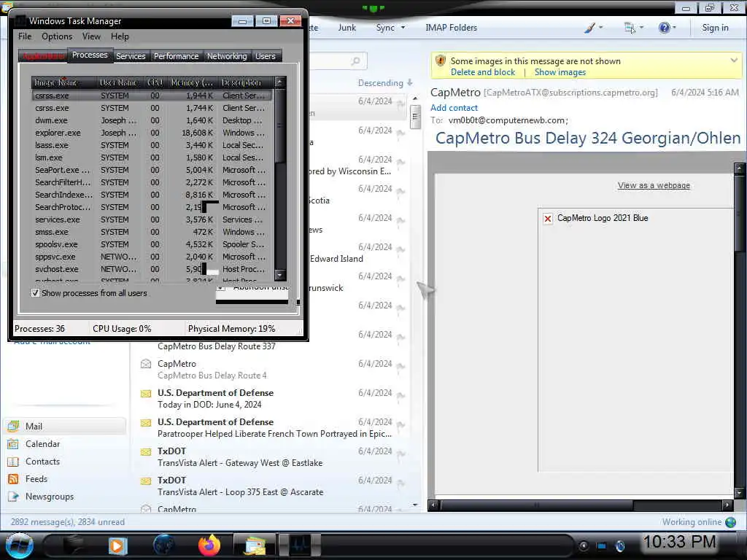The height and width of the screenshot is (560, 747).
Task: Select the explorer.exe process row
Action: pos(152,133)
